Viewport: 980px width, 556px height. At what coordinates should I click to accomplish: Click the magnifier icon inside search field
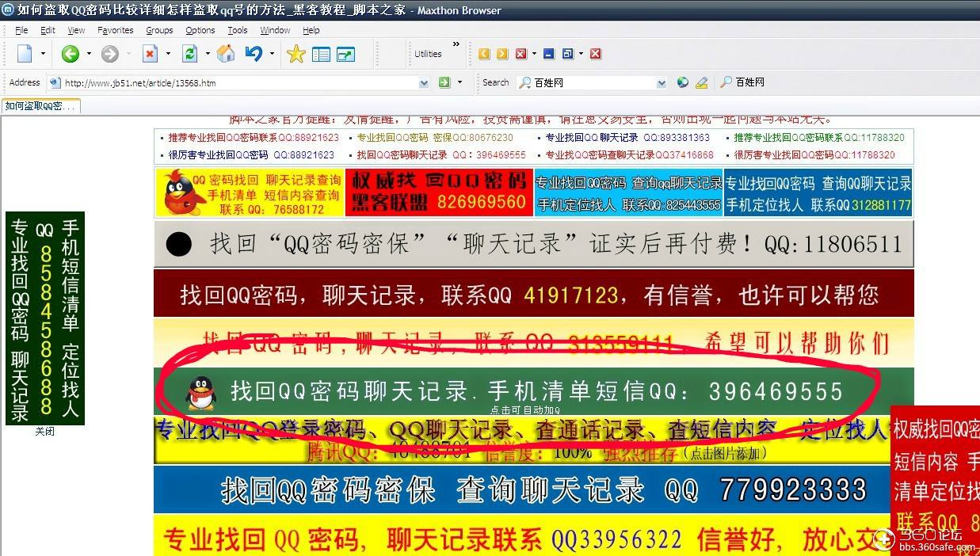[x=525, y=82]
